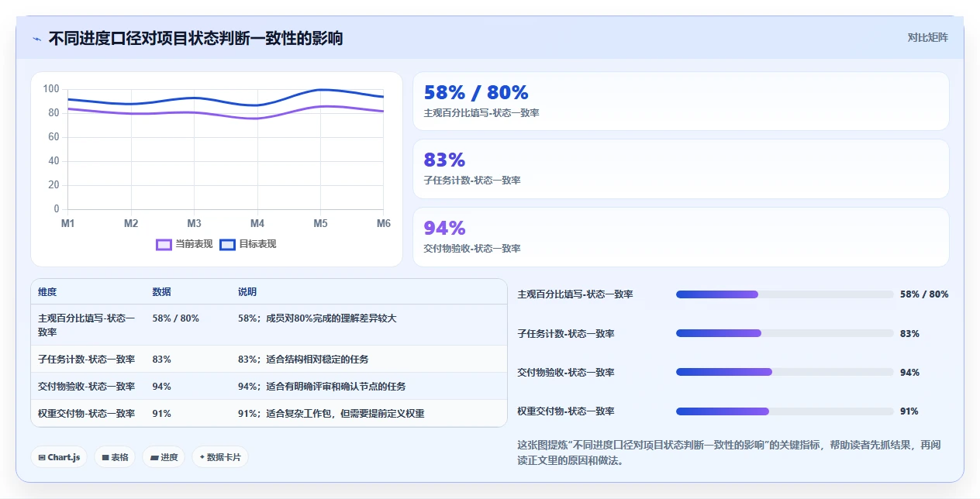Click the page title 不同进度口径对项目状态判断一致性的影响
Image resolution: width=980 pixels, height=499 pixels.
pyautogui.click(x=195, y=38)
